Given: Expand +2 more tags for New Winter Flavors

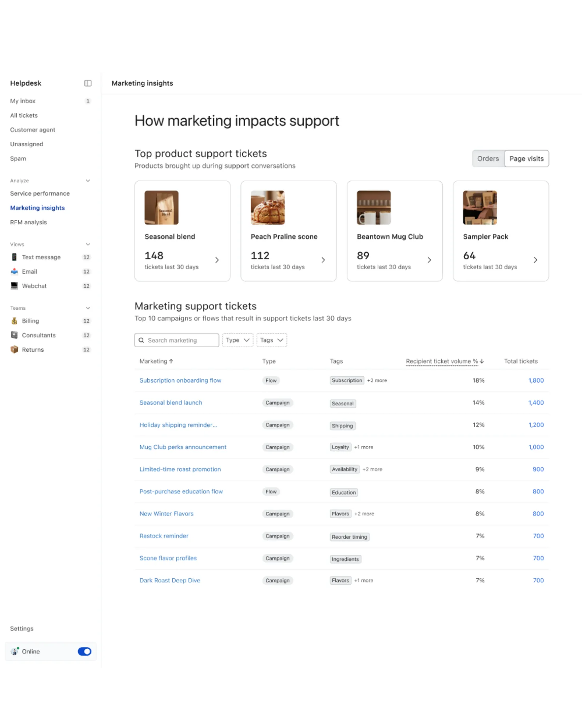Looking at the screenshot, I should point(364,514).
